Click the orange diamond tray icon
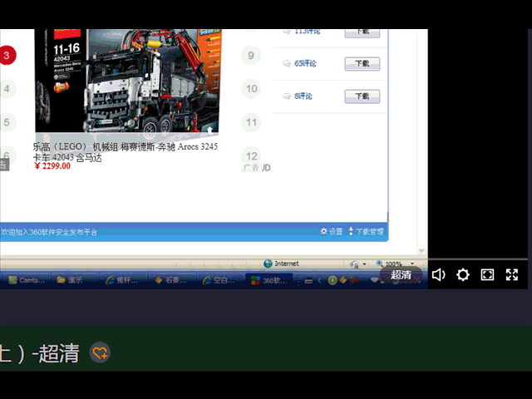Image resolution: width=532 pixels, height=399 pixels. click(x=343, y=280)
